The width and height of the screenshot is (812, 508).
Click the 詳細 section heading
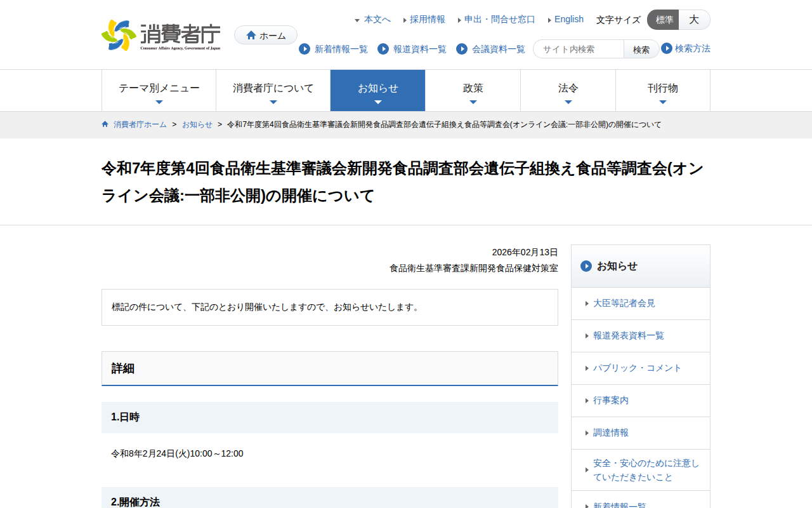pos(330,368)
